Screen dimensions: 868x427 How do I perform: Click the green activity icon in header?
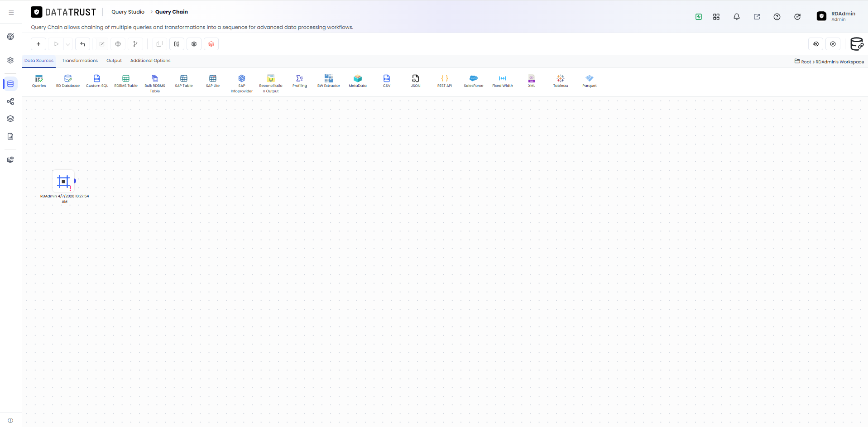click(699, 17)
